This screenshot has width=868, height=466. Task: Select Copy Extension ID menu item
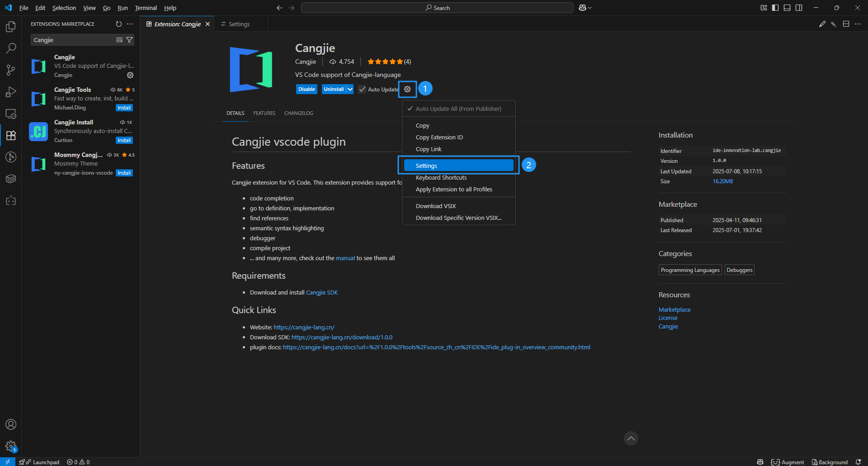(x=458, y=137)
